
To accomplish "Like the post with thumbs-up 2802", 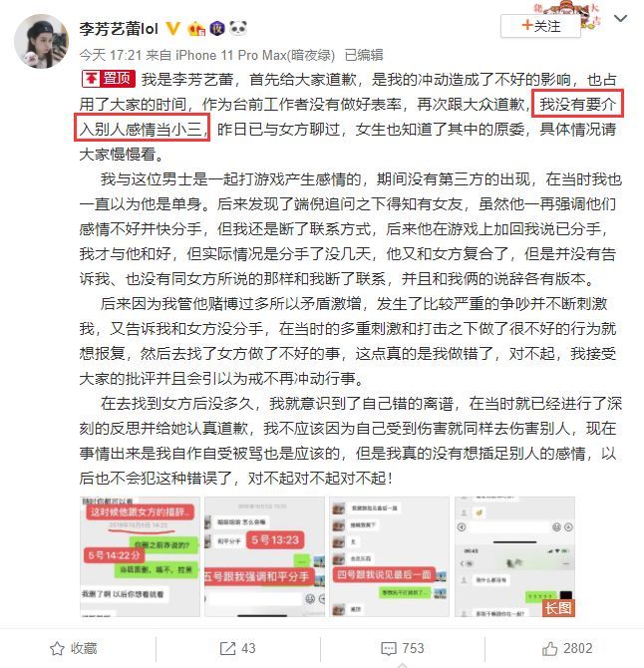I will pos(550,648).
